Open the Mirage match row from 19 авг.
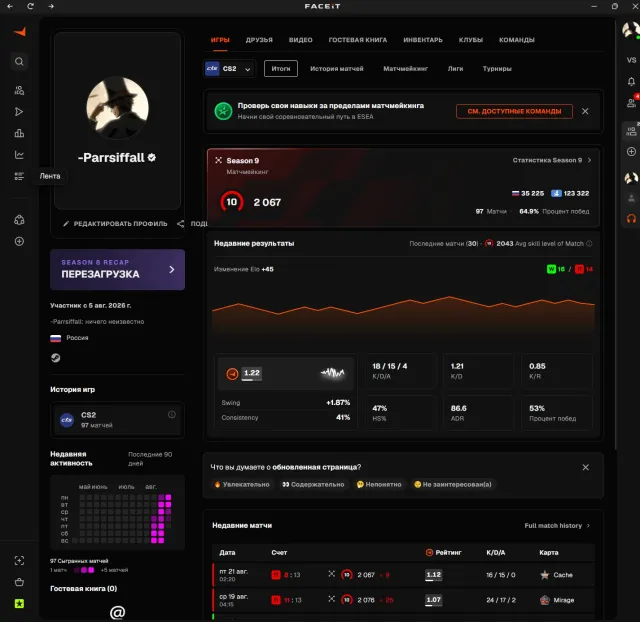Screen dimensions: 640x622 tap(403, 600)
